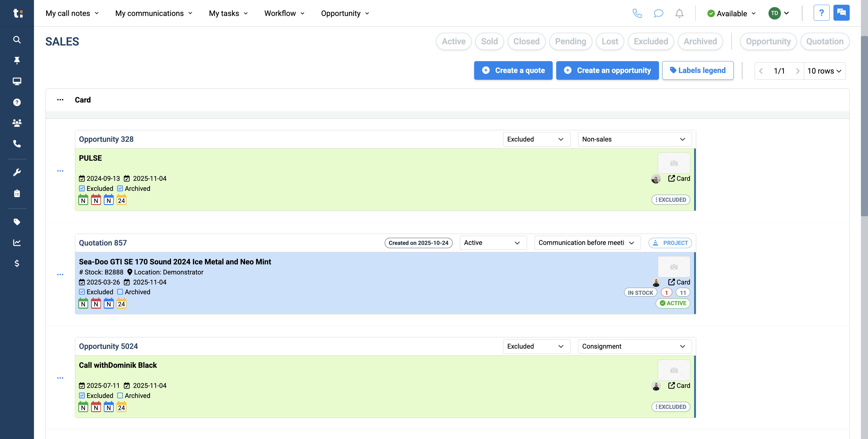
Task: Uncheck Excluded checkbox on Opportunity 328
Action: point(82,188)
